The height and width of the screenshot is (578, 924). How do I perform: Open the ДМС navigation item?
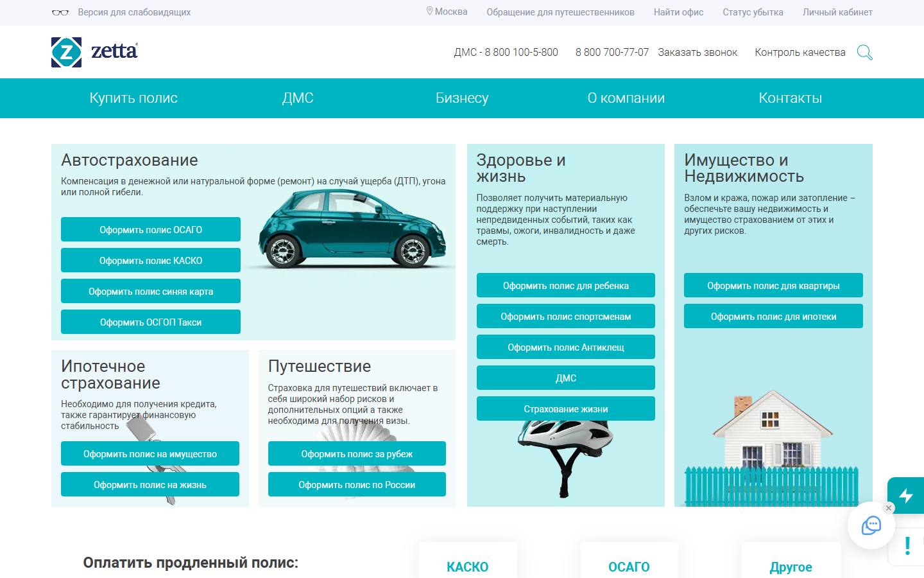coord(298,98)
